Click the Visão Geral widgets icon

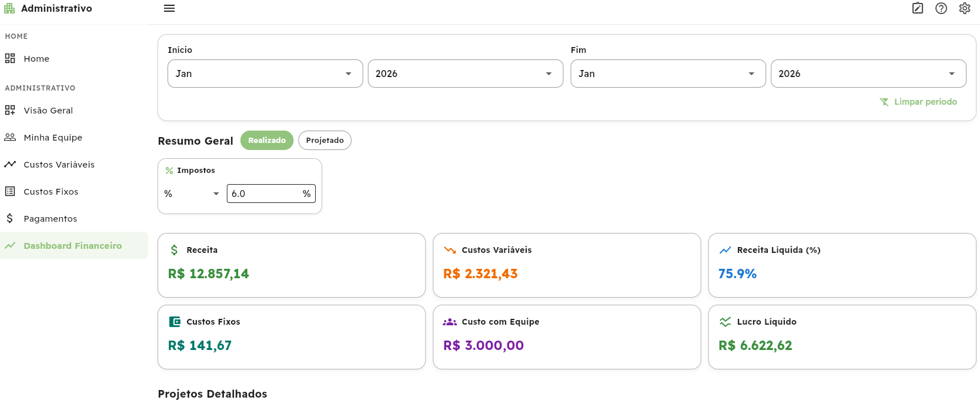click(x=10, y=110)
